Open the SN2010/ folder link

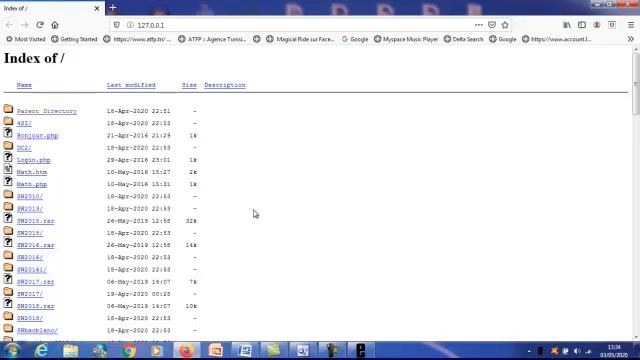pyautogui.click(x=30, y=196)
